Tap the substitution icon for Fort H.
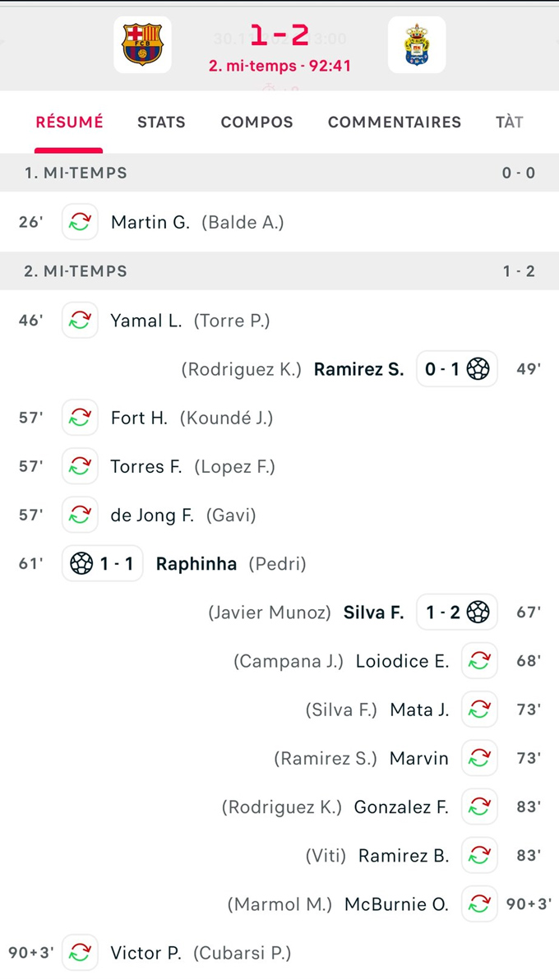559x980 pixels. tap(80, 418)
